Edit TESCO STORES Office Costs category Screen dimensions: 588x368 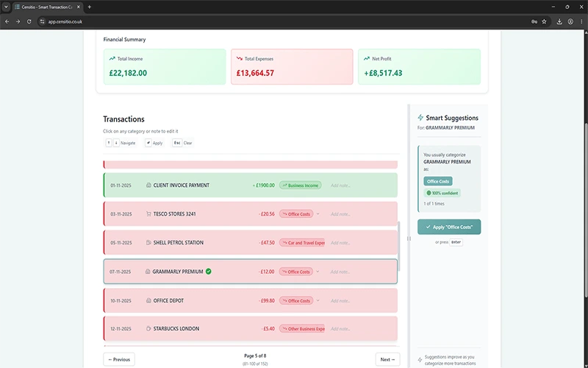[296, 214]
